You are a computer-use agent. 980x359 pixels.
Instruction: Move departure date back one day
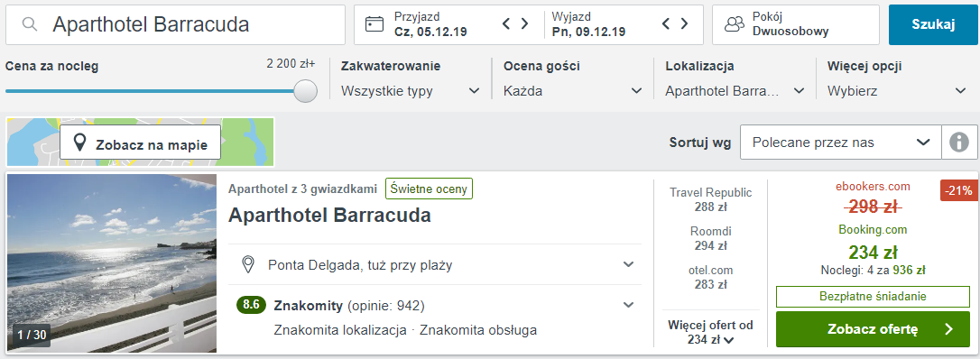pos(666,23)
